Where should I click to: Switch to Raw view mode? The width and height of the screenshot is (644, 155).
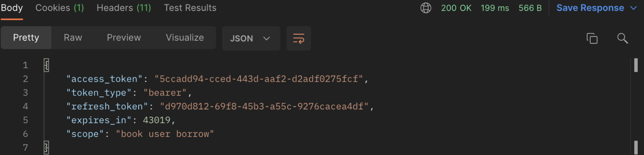click(x=73, y=38)
